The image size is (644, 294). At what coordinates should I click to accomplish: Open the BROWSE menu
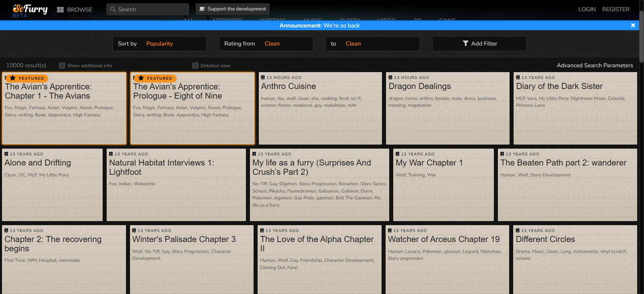(x=79, y=10)
